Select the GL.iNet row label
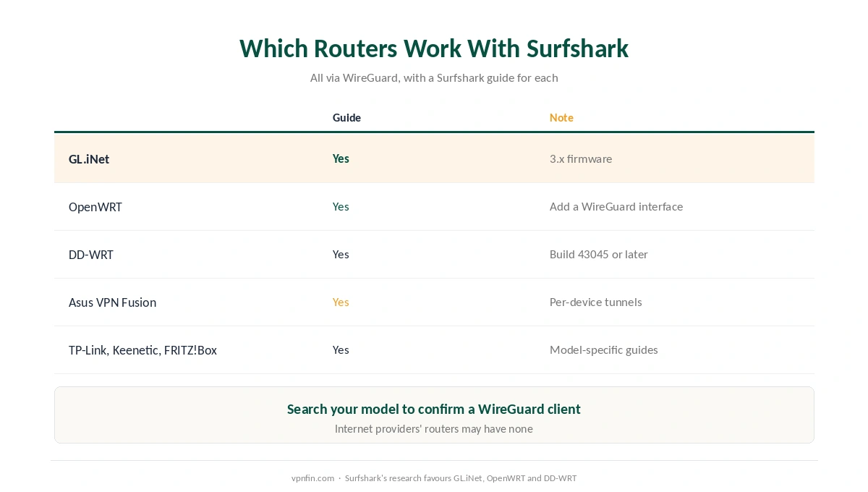Viewport: 868px width, 492px height. tap(89, 158)
